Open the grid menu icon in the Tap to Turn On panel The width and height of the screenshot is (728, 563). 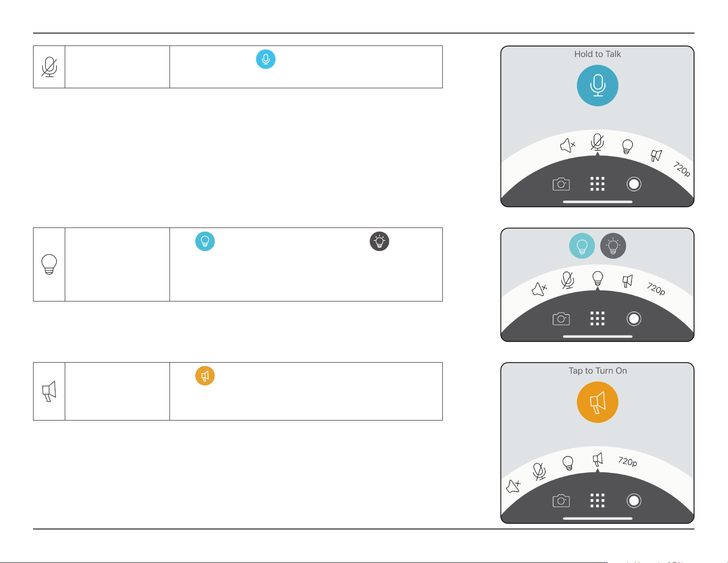coord(597,500)
